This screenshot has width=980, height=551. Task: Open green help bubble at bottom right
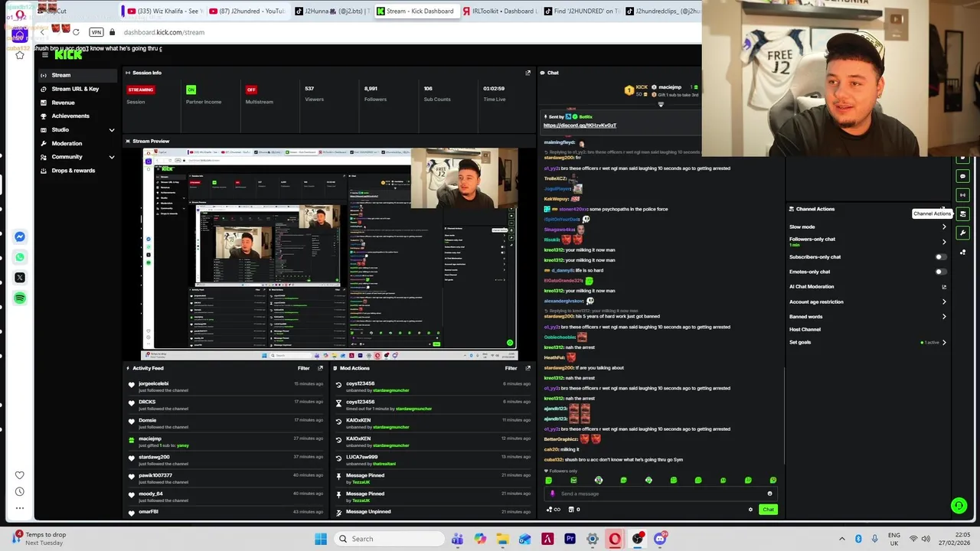(959, 505)
